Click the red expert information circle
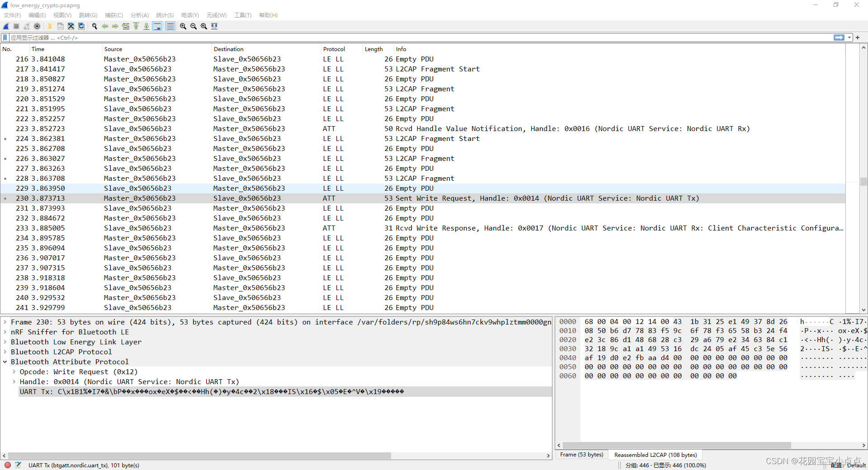 tap(8, 465)
